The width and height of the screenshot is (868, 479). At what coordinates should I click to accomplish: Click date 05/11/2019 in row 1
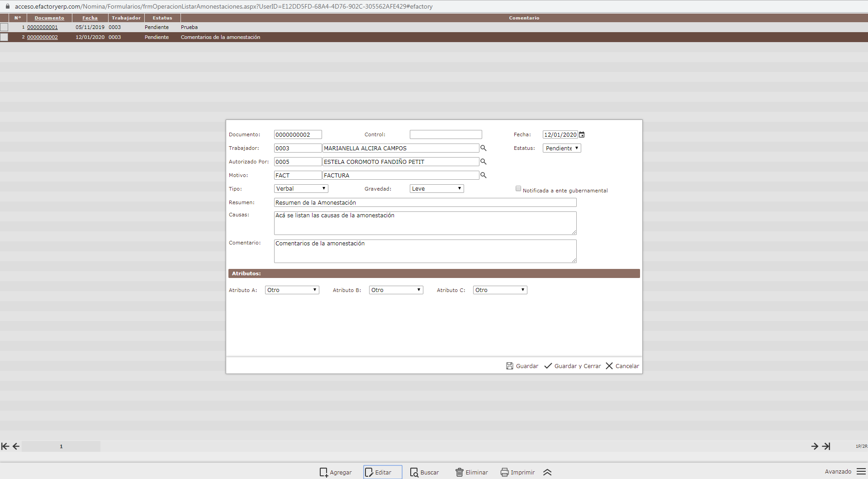(x=90, y=27)
